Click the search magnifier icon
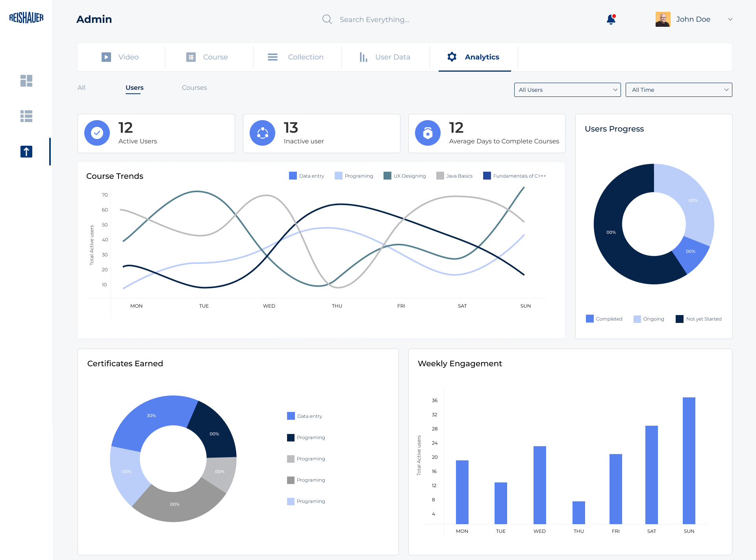 [327, 19]
